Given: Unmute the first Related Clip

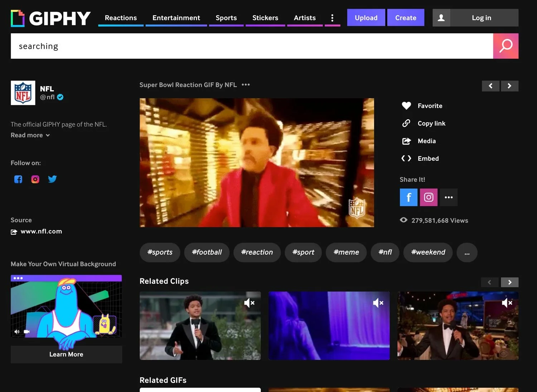Looking at the screenshot, I should 250,303.
